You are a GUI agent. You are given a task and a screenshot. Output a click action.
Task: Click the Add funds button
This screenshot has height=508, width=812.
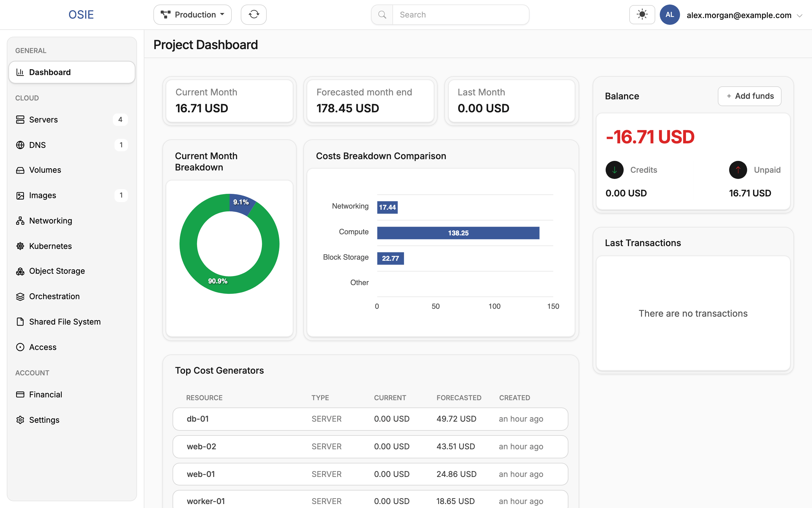pyautogui.click(x=750, y=96)
